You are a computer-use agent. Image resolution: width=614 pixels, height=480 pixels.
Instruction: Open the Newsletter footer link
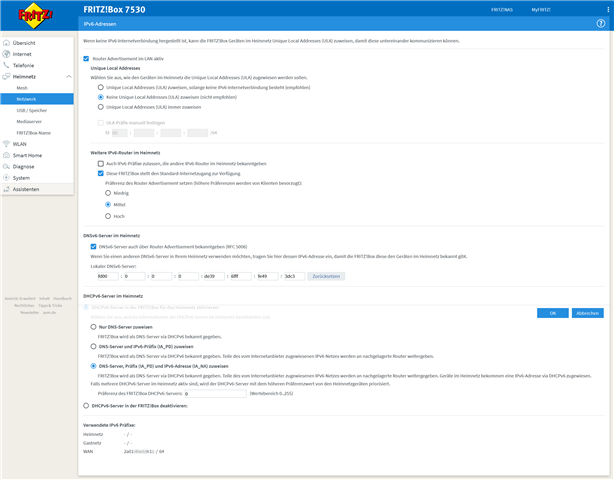pyautogui.click(x=30, y=312)
